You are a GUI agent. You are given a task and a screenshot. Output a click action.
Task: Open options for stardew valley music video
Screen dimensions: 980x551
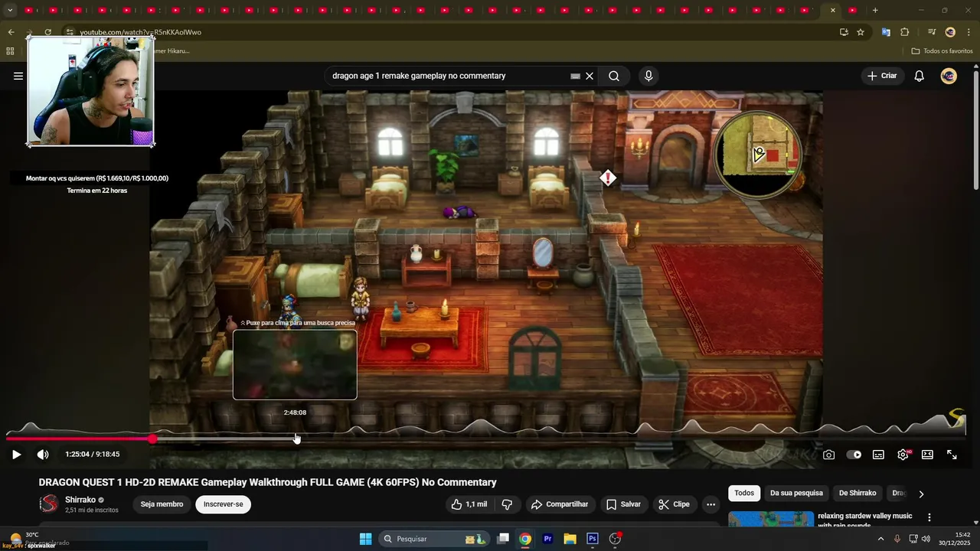click(x=929, y=518)
